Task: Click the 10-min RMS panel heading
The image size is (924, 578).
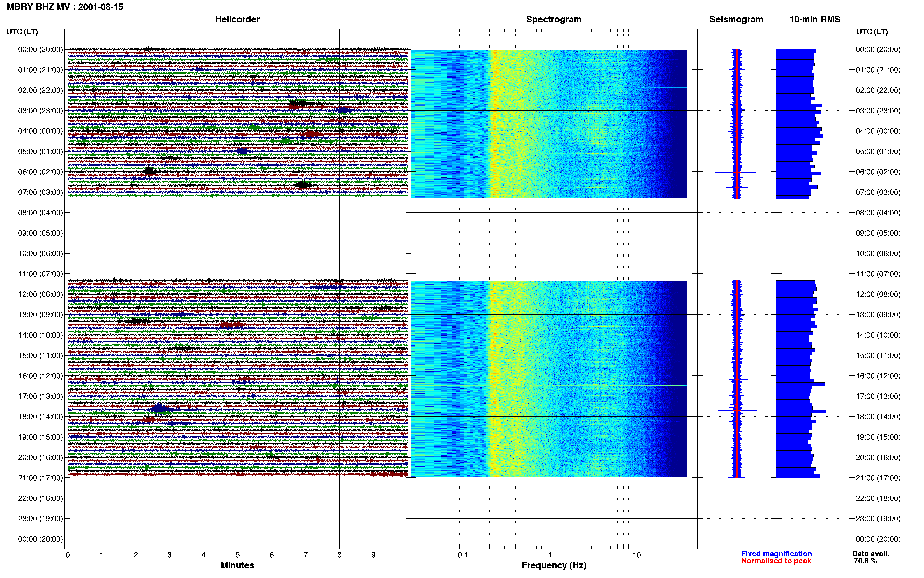Action: 815,19
